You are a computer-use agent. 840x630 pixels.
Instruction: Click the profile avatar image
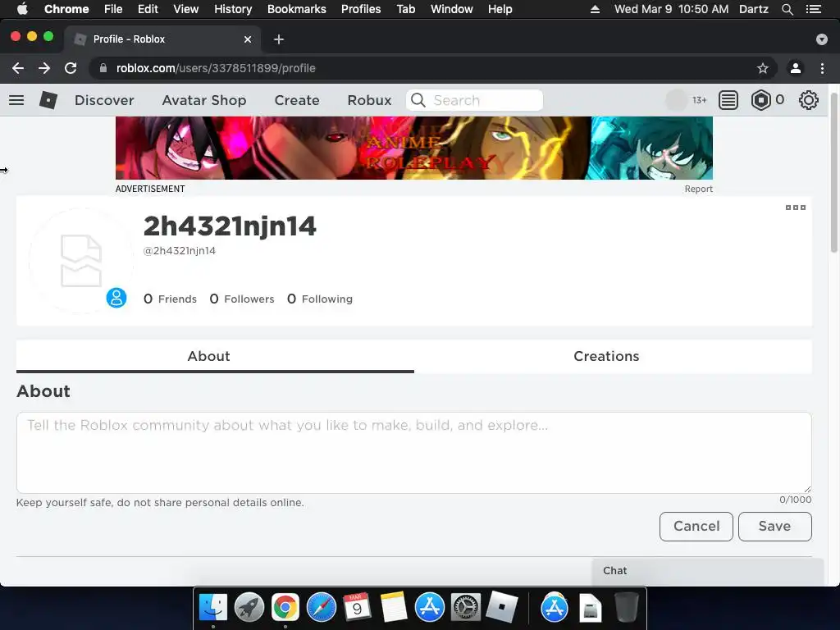tap(81, 260)
